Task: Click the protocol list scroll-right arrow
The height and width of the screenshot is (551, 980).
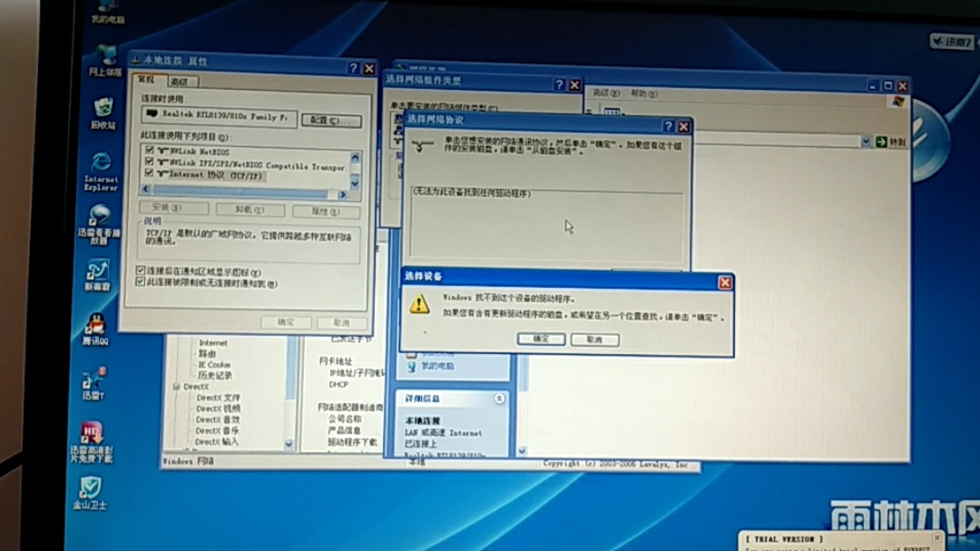Action: [342, 194]
